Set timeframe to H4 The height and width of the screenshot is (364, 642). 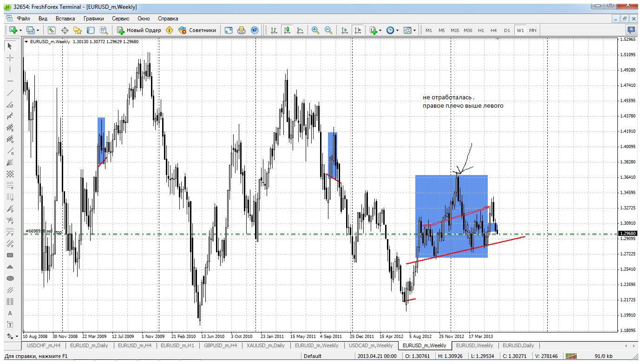493,30
